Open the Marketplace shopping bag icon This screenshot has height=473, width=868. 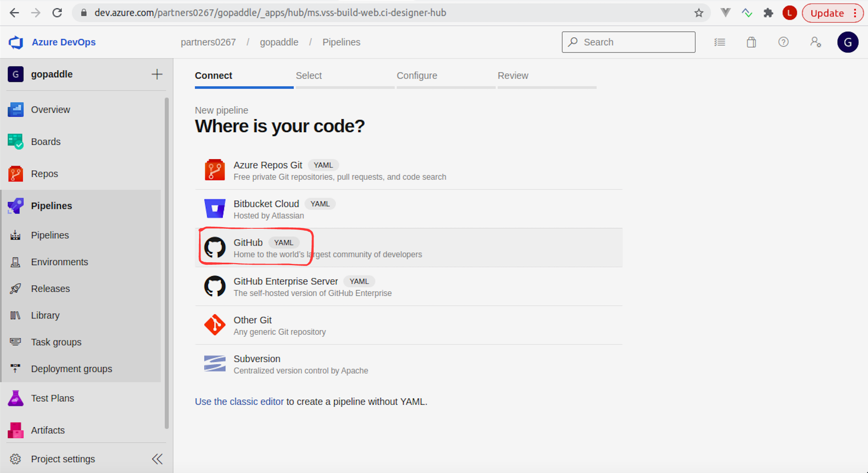[751, 42]
